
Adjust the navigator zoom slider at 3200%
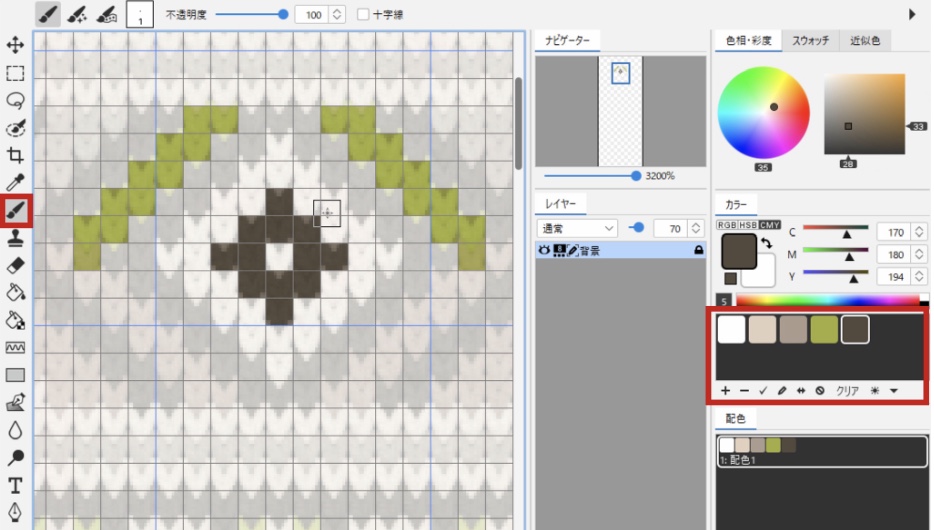[x=593, y=176]
